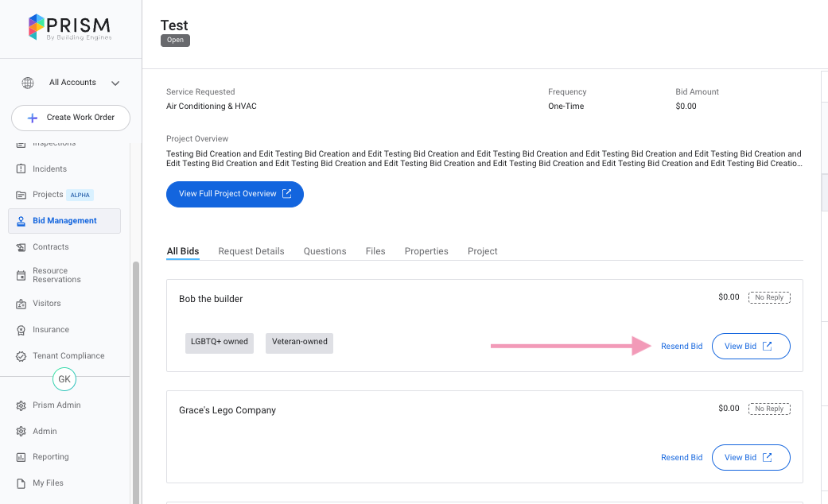Open Reporting from the sidebar
The height and width of the screenshot is (504, 828).
tap(51, 456)
